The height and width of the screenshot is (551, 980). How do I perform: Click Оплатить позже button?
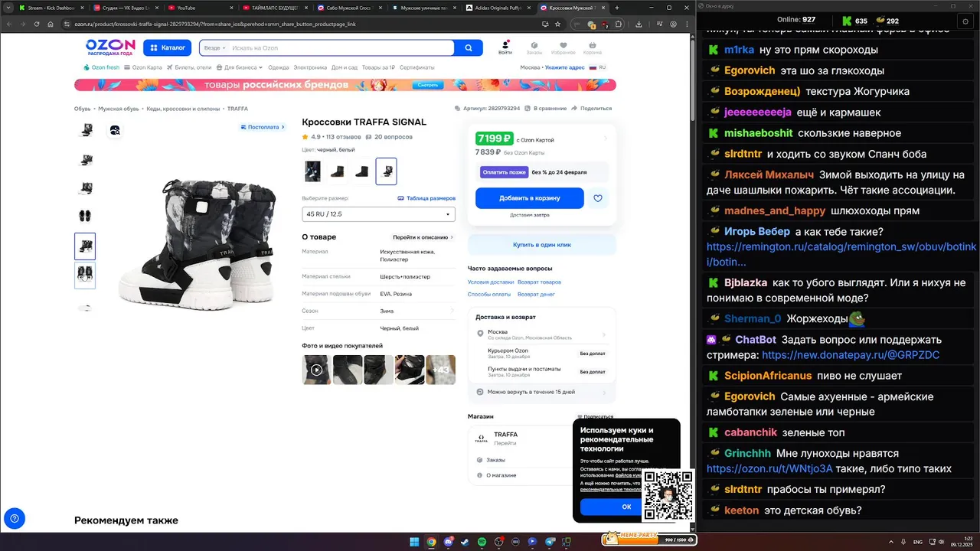click(x=505, y=172)
